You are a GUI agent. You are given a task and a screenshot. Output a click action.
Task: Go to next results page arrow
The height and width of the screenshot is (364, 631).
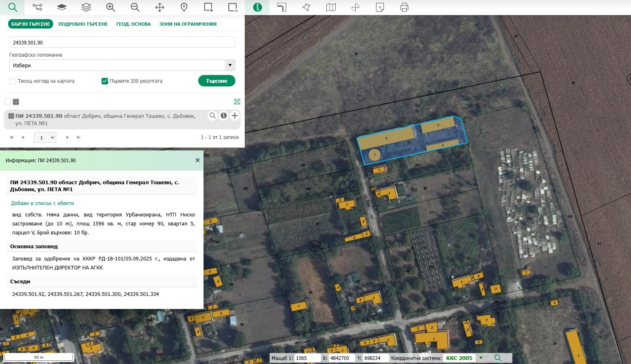(67, 137)
